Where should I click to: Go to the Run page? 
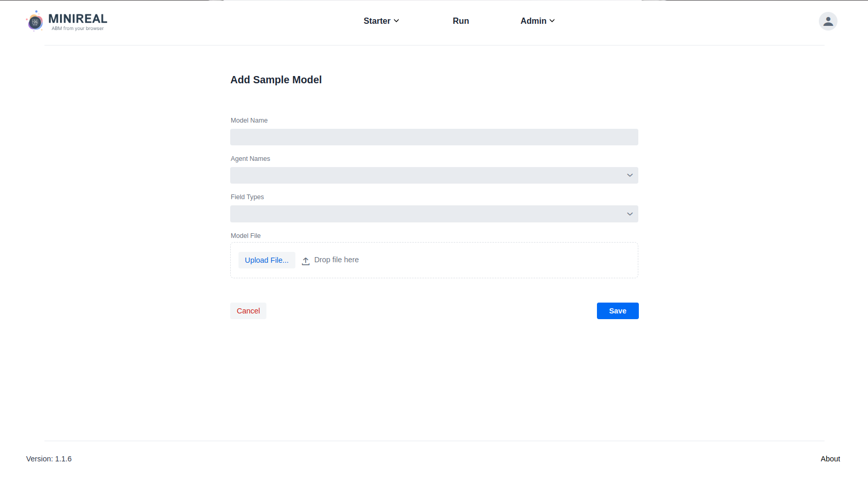coord(461,21)
